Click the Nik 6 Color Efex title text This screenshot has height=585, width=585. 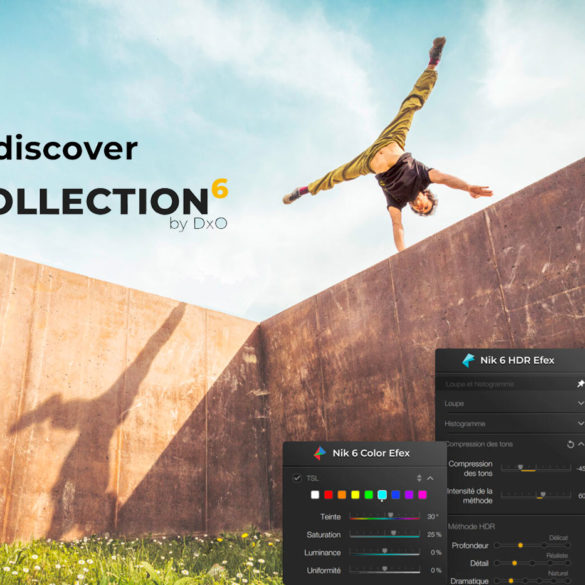[371, 453]
